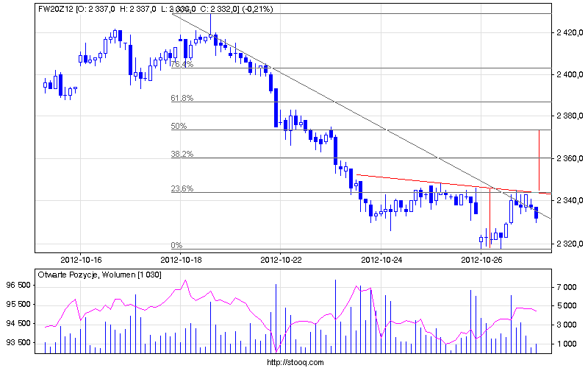Click the 2 400,0 price axis value
This screenshot has width=588, height=368.
(x=570, y=74)
